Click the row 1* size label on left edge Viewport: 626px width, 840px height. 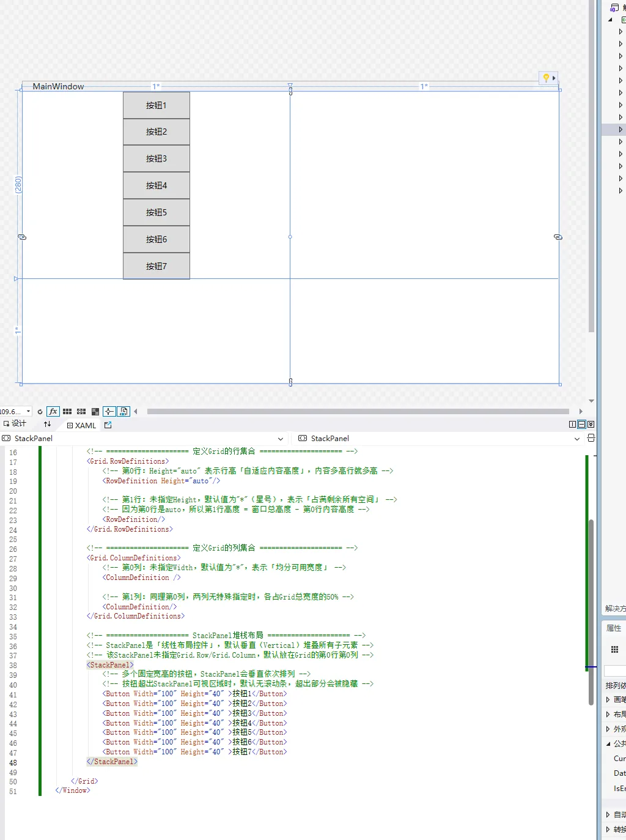17,331
